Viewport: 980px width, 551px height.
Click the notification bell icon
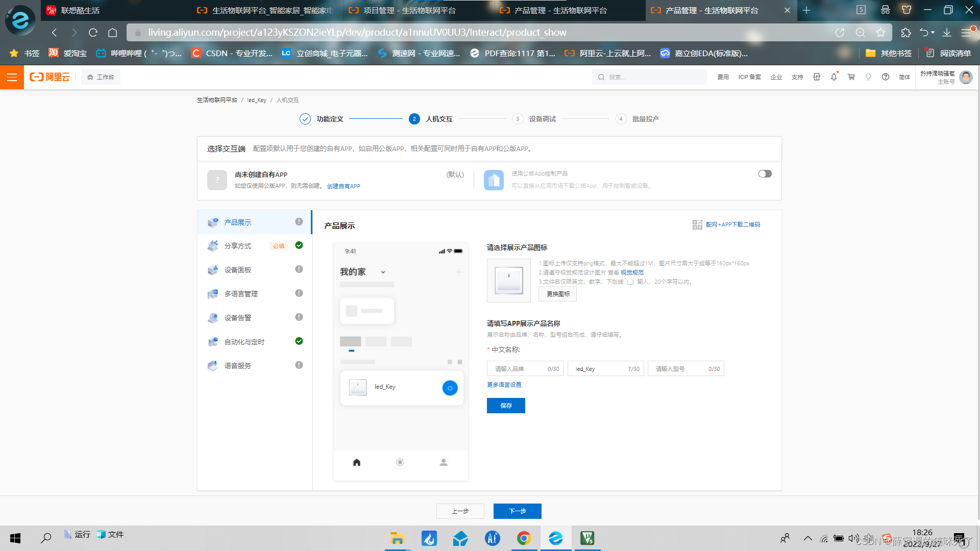[834, 77]
